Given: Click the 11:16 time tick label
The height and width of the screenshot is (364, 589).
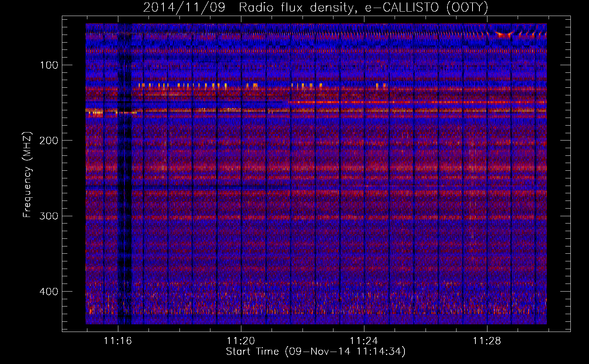Looking at the screenshot, I should coord(118,341).
